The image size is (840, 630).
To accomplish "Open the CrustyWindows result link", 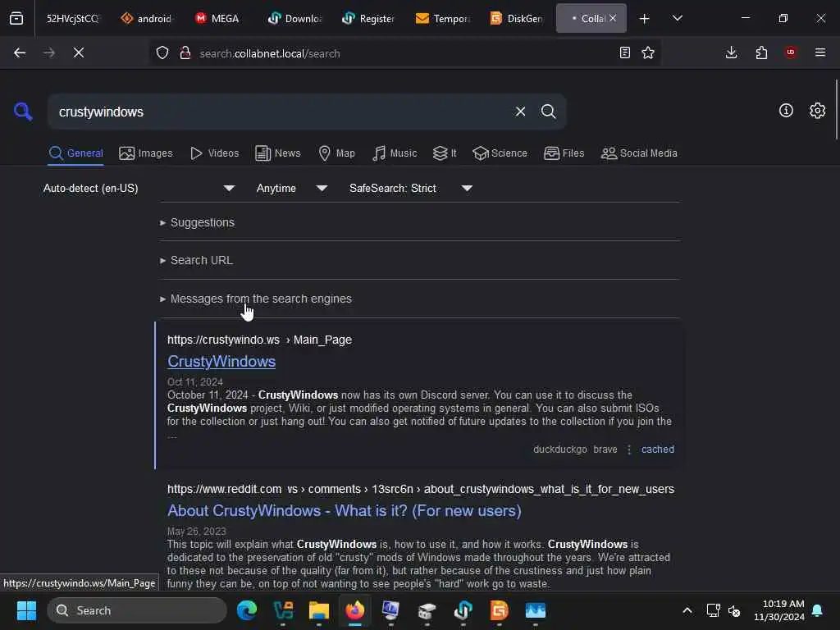I will [x=221, y=362].
